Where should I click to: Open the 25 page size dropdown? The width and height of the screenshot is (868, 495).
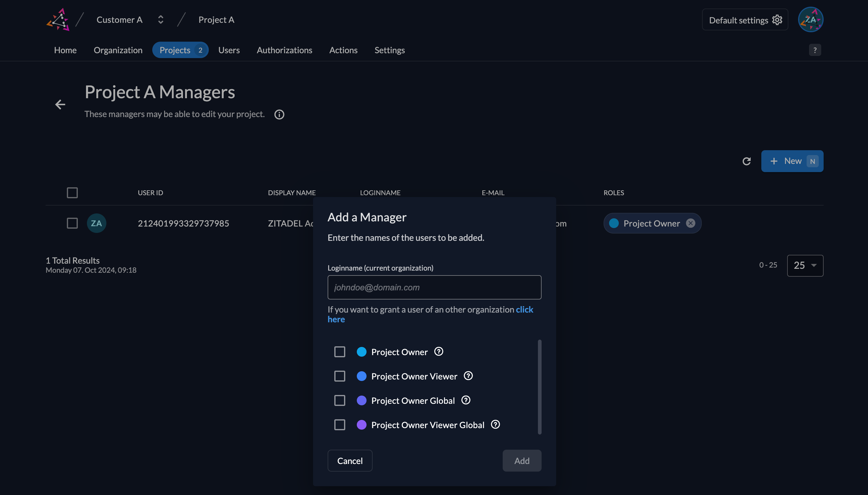805,265
